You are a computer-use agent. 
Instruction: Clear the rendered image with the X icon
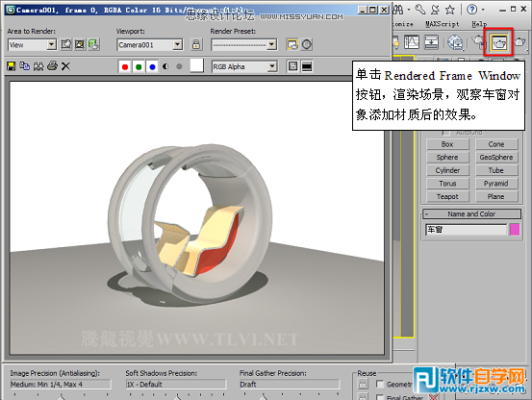click(x=65, y=66)
